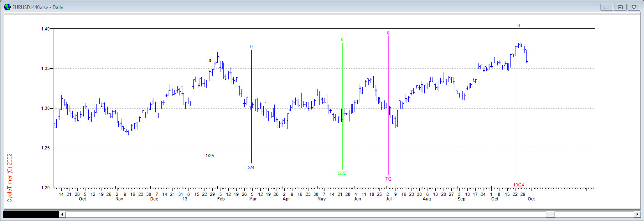644x221 pixels.
Task: Minimize the EURUSD1440.csv chart window
Action: pyautogui.click(x=607, y=7)
